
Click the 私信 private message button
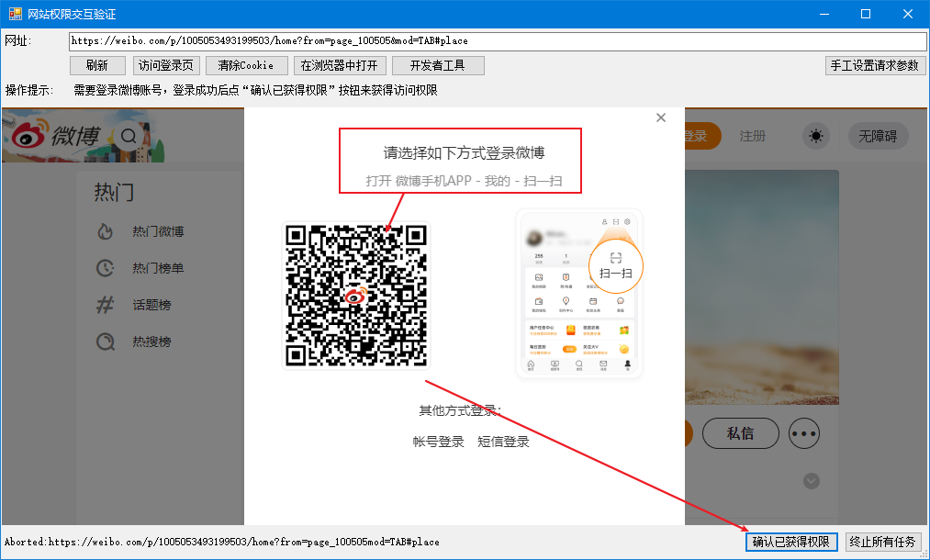[740, 433]
